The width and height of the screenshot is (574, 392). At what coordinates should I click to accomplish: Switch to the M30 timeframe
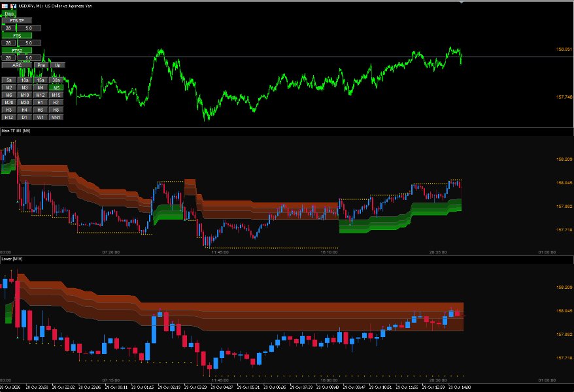point(25,103)
